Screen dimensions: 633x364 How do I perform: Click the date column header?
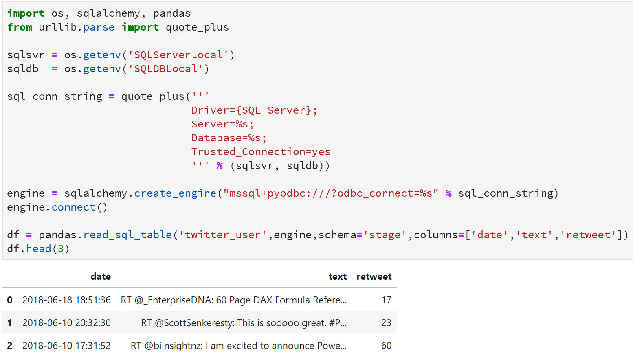coord(100,276)
